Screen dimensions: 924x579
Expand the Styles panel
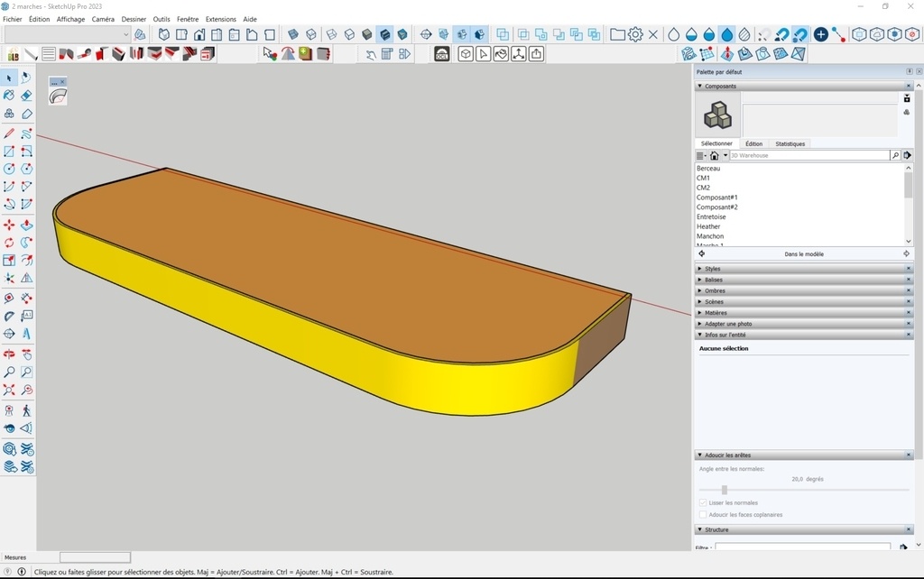pyautogui.click(x=712, y=269)
